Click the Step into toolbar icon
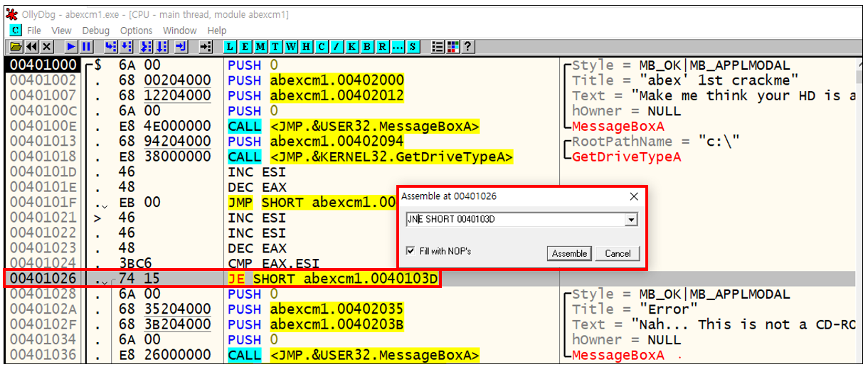This screenshot has height=367, width=868. click(111, 47)
